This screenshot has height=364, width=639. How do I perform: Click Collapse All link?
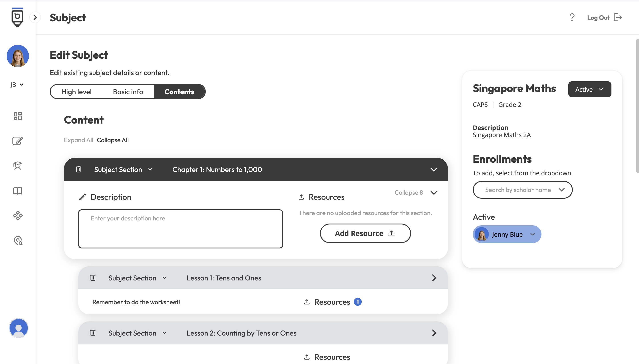[113, 140]
